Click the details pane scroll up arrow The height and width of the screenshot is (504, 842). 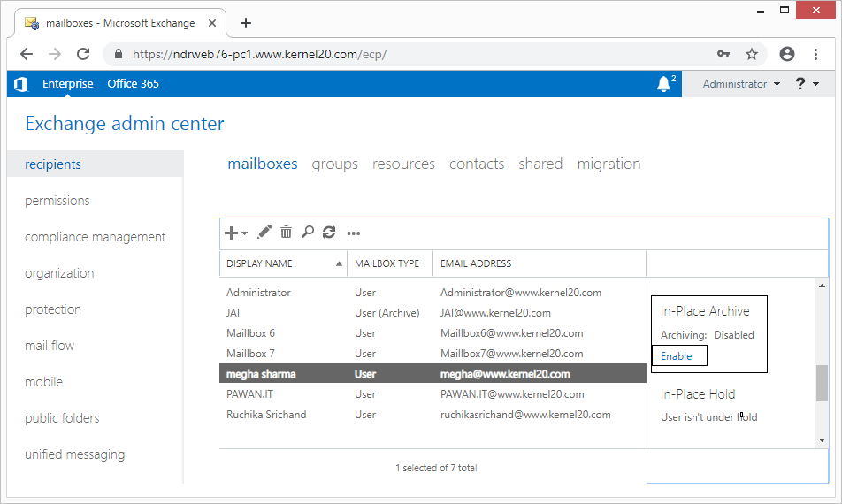click(823, 286)
